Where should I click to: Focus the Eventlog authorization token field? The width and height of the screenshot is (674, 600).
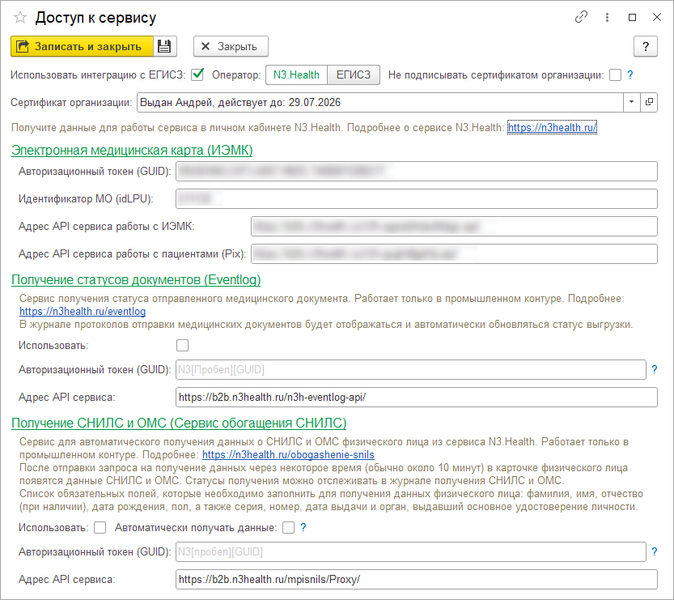point(411,370)
